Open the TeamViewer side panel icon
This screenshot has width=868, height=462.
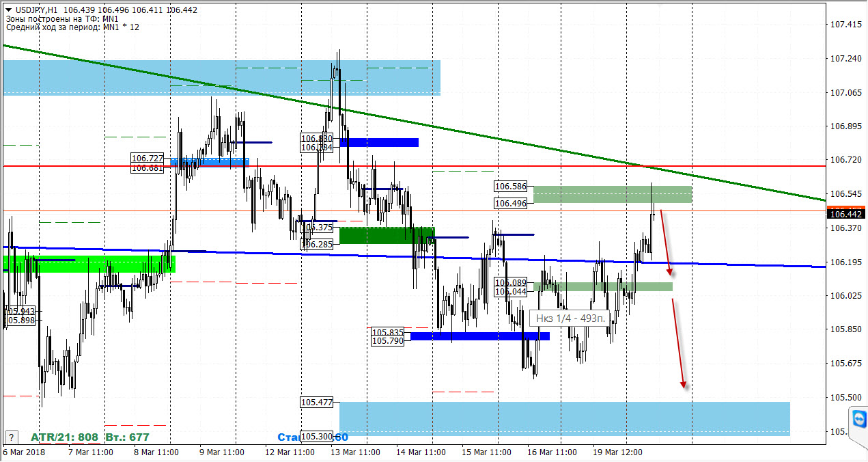(859, 418)
